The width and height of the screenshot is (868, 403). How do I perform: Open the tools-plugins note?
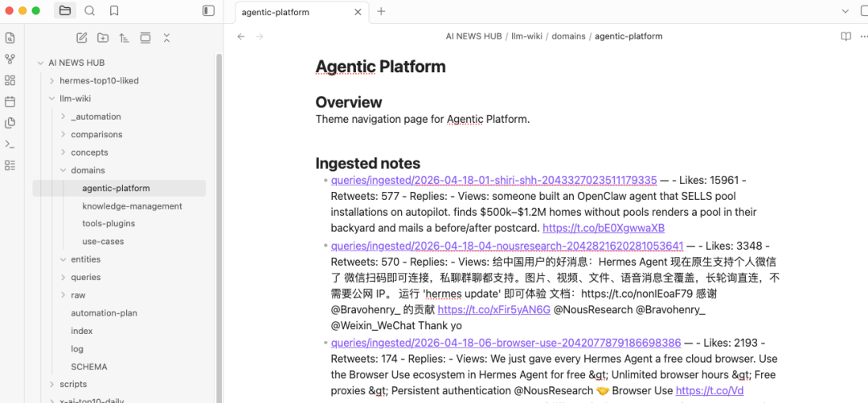[108, 224]
